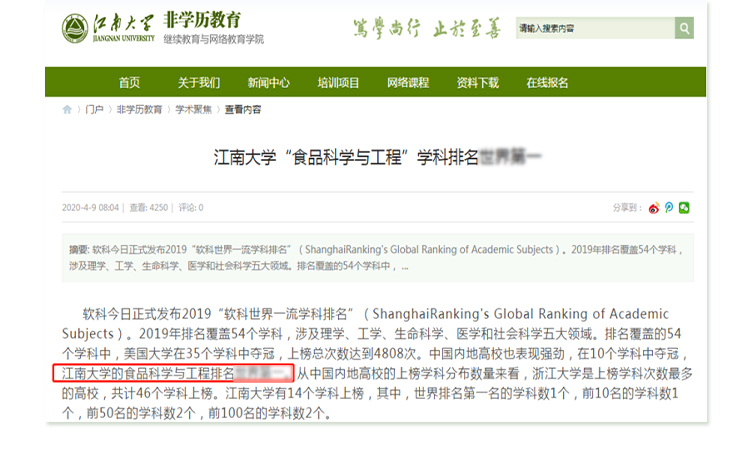Viewport: 750px width, 455px height.
Task: Click the 门户 breadcrumb link
Action: click(94, 110)
